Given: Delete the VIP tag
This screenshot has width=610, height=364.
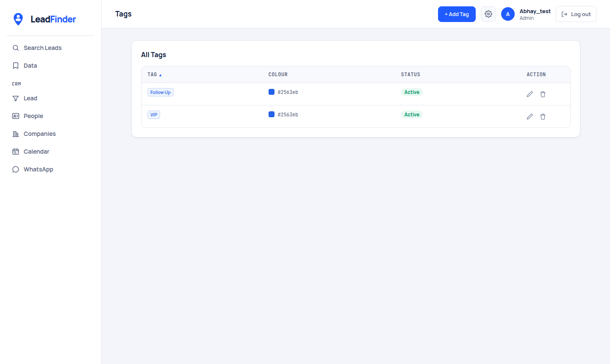Looking at the screenshot, I should (543, 116).
